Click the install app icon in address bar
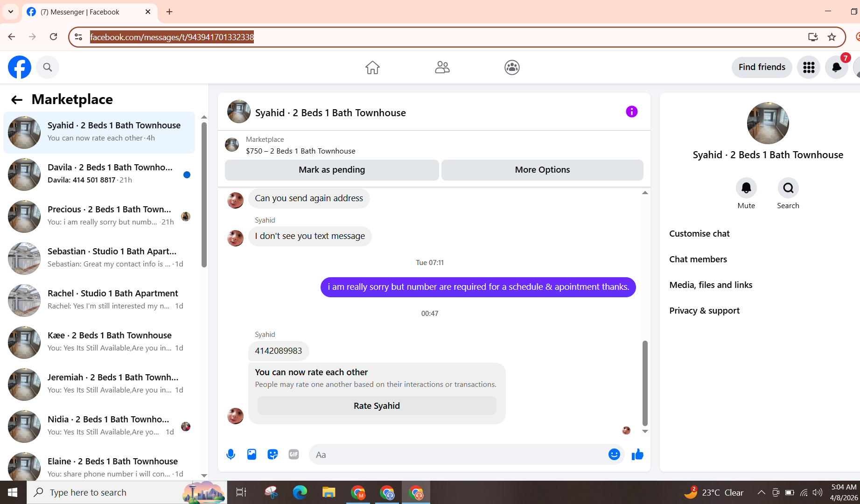Image resolution: width=860 pixels, height=504 pixels. [x=813, y=37]
